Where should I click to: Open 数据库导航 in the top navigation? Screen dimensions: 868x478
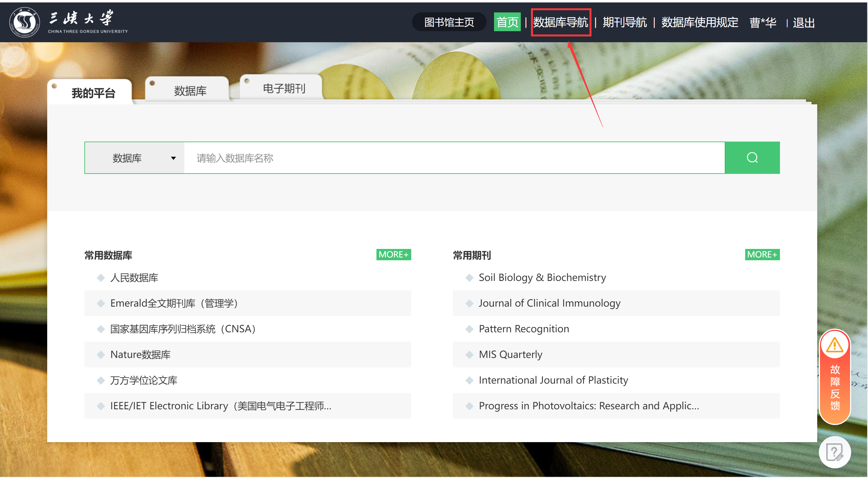560,23
